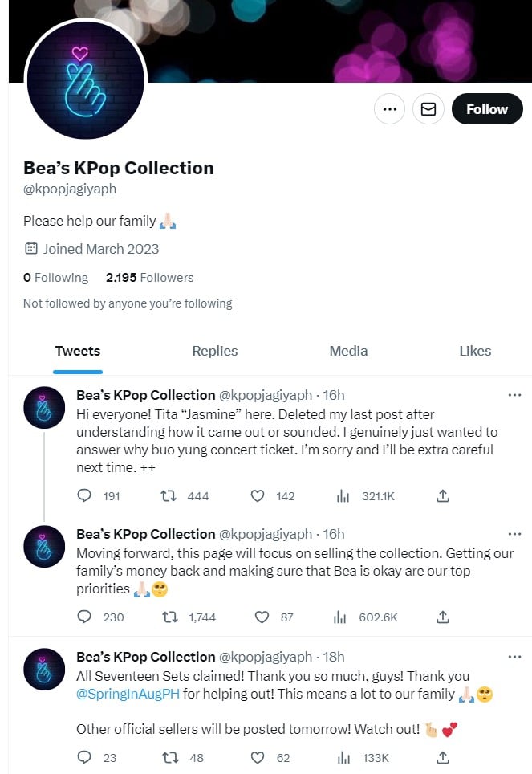Switch to the Replies tab
This screenshot has height=774, width=532.
point(214,351)
